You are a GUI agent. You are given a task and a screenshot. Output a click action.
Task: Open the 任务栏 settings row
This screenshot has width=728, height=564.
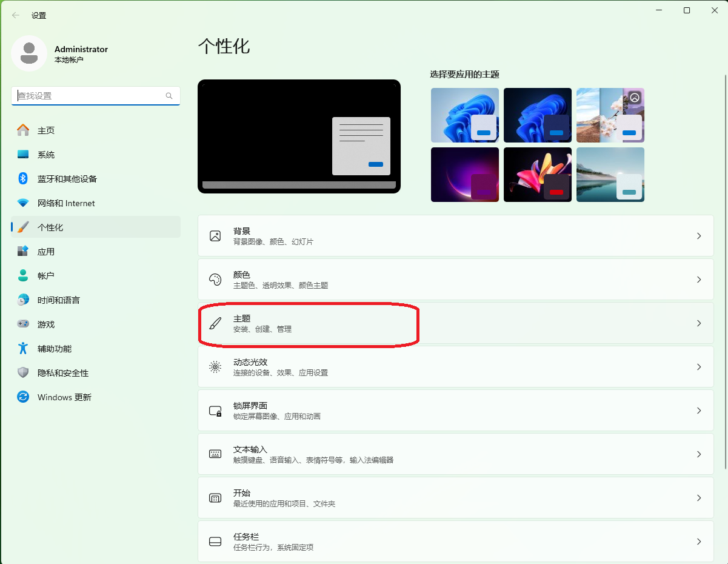pyautogui.click(x=456, y=542)
